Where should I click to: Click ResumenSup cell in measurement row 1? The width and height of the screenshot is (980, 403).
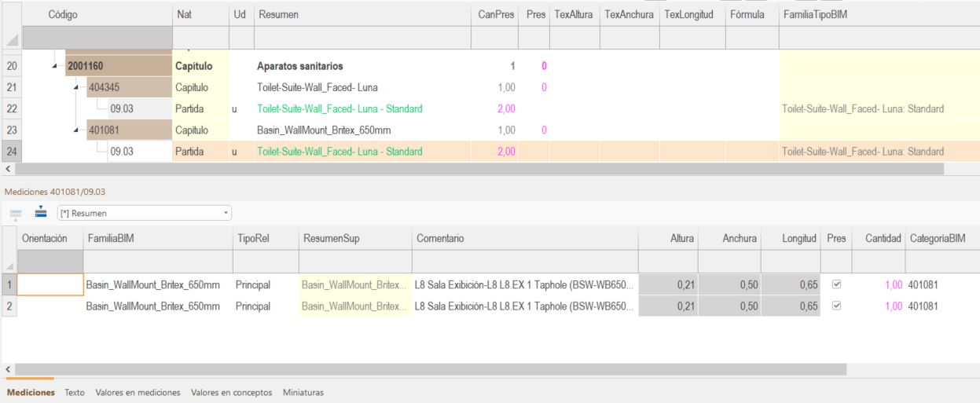click(x=354, y=284)
